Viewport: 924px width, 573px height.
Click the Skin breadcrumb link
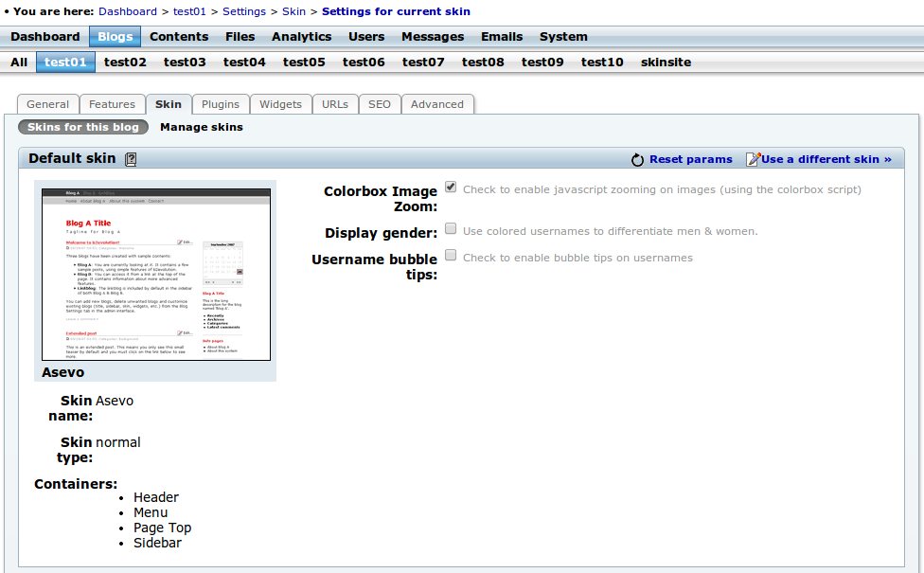click(294, 11)
